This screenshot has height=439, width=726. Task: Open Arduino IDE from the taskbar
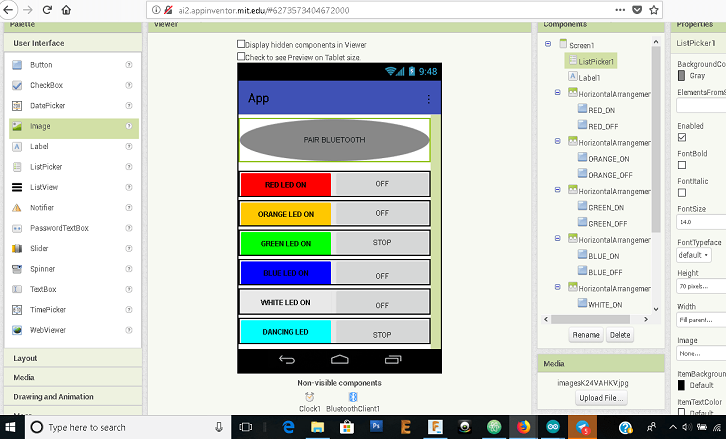point(553,427)
